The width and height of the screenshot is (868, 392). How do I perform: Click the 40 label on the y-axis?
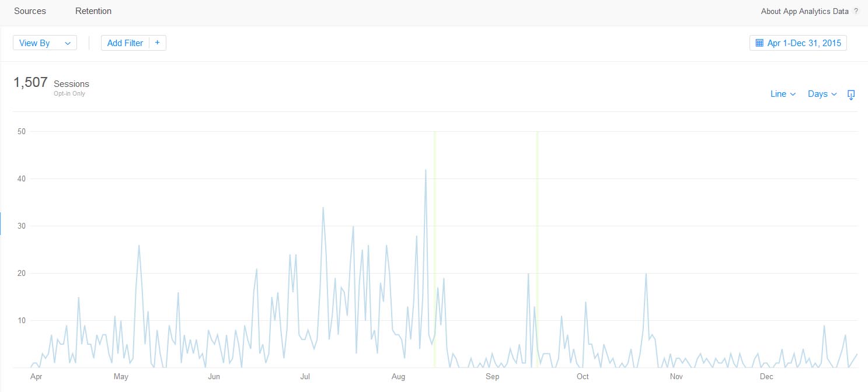coord(22,179)
